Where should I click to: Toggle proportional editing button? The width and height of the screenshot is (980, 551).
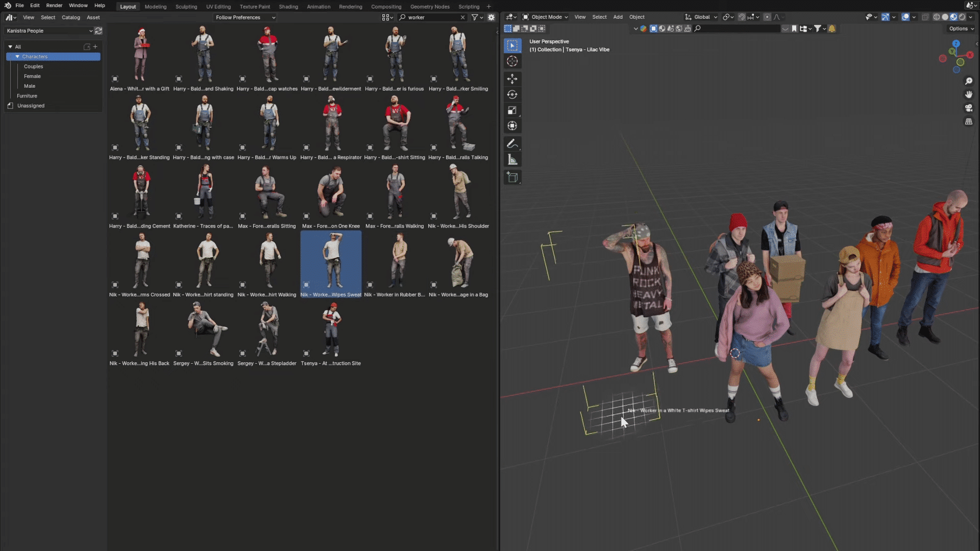click(x=767, y=17)
